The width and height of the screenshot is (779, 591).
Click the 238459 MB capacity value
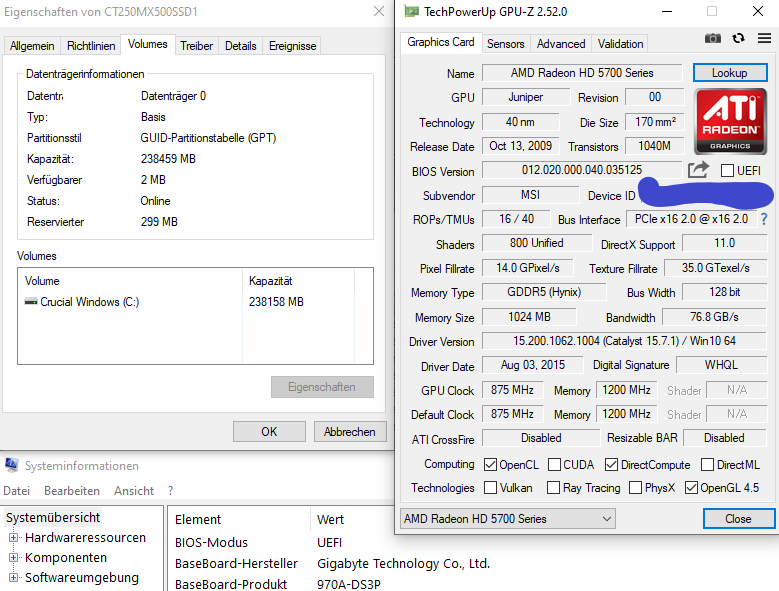(x=168, y=159)
